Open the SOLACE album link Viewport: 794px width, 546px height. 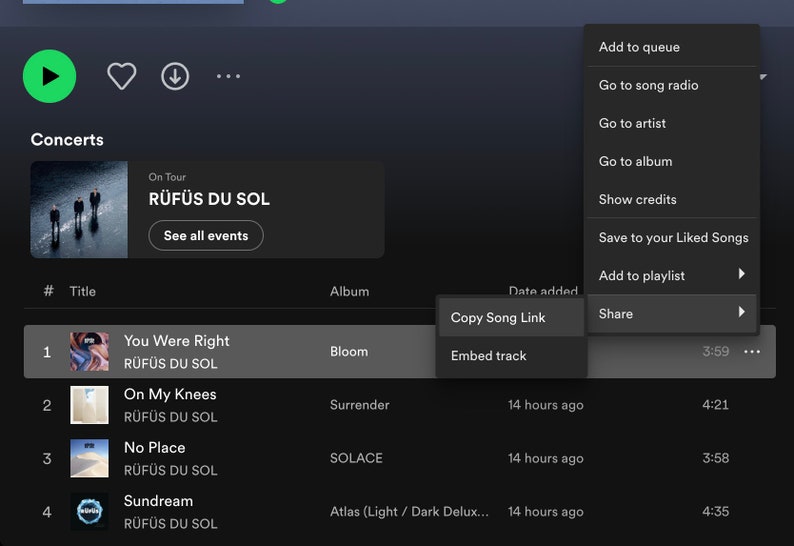tap(356, 458)
